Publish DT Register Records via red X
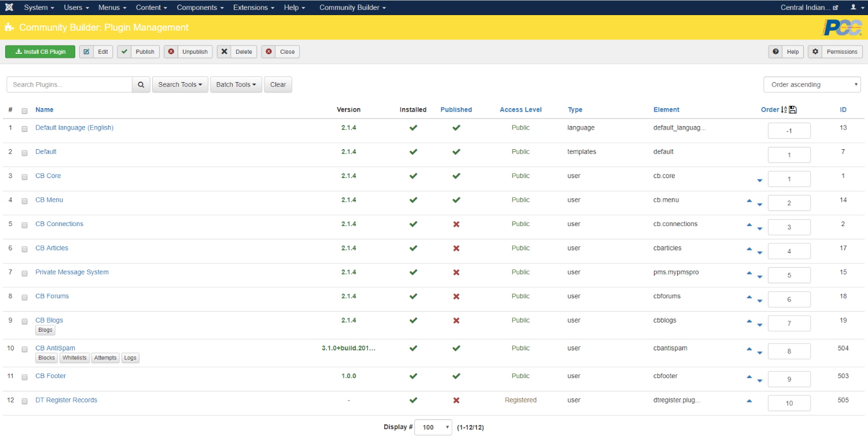Viewport: 868px width, 440px height. pyautogui.click(x=456, y=400)
